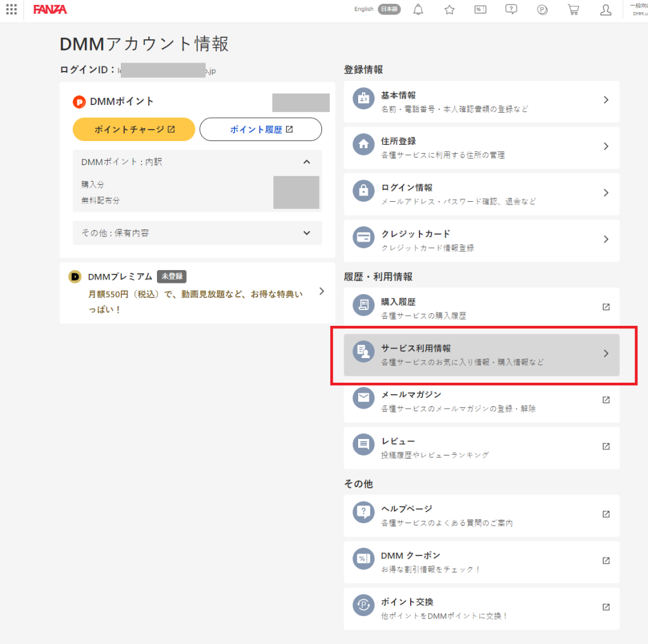648x644 pixels.
Task: Open favorites via the star icon
Action: (x=449, y=9)
